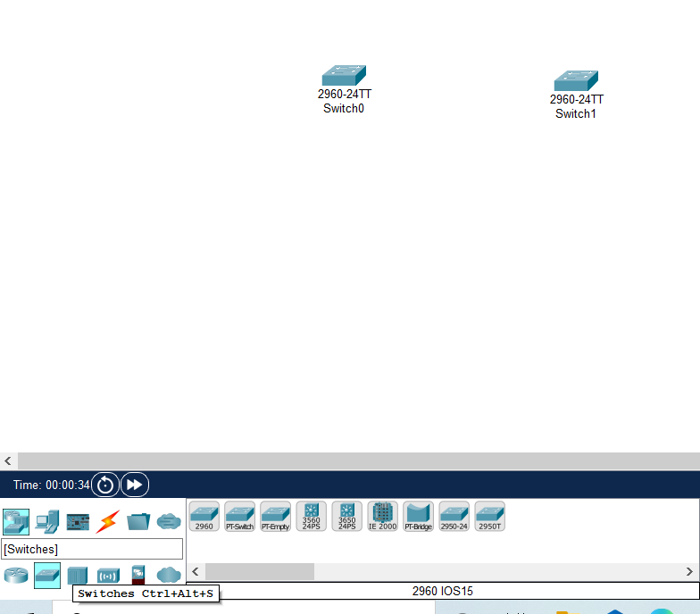Select the 2950T switch

pos(489,516)
